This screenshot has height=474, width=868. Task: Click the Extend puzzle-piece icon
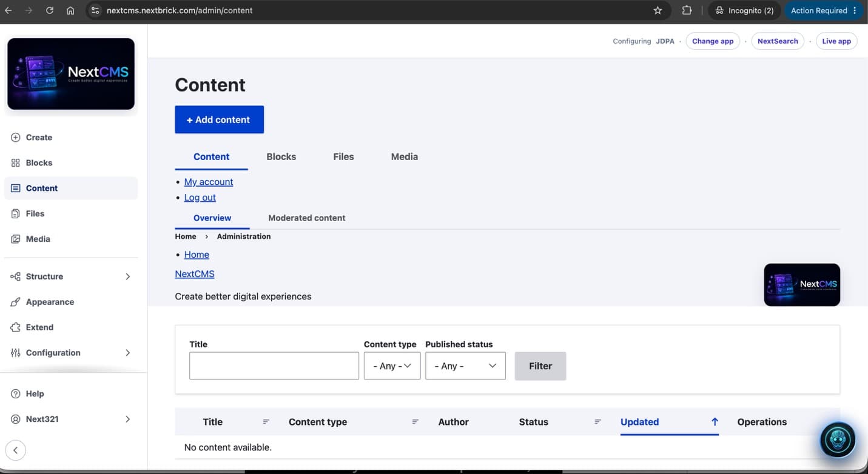pyautogui.click(x=16, y=328)
